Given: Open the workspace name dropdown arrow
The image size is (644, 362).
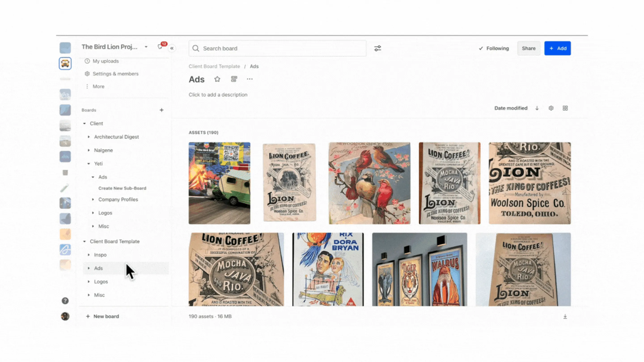Looking at the screenshot, I should [146, 47].
